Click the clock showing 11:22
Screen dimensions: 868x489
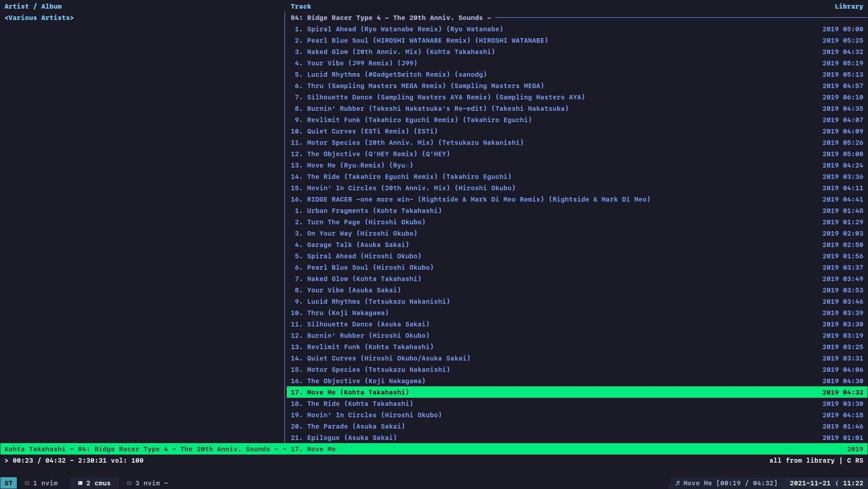[x=853, y=483]
